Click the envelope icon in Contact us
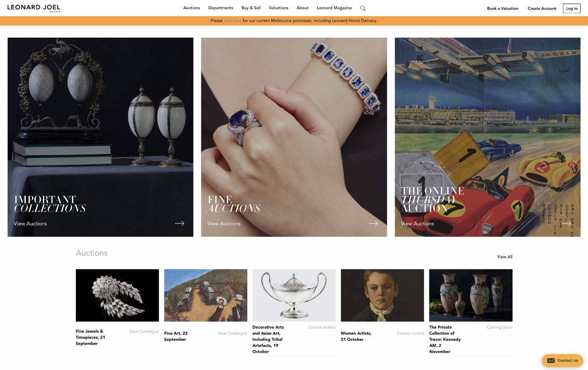 [x=551, y=361]
